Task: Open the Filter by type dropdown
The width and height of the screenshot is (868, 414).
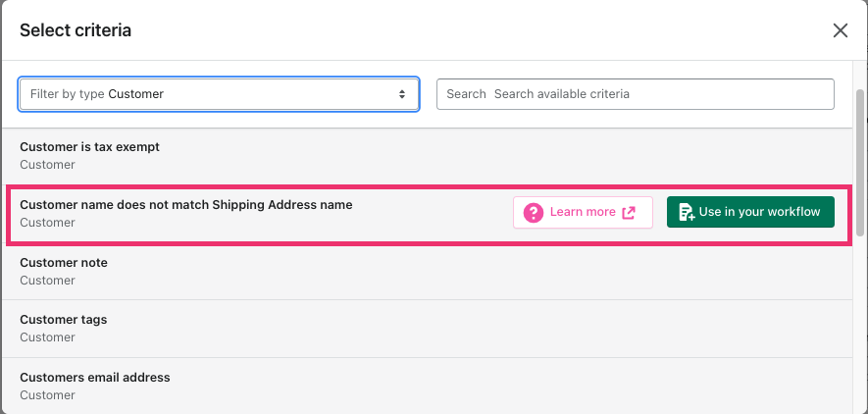Action: 219,94
